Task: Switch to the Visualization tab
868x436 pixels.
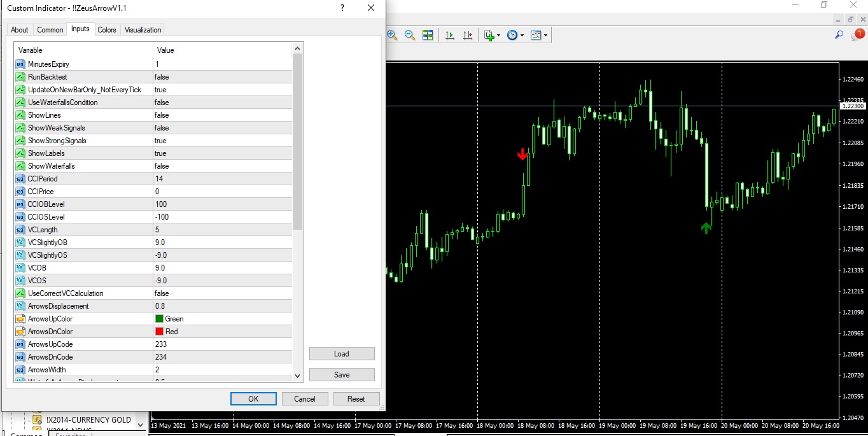Action: coord(143,30)
